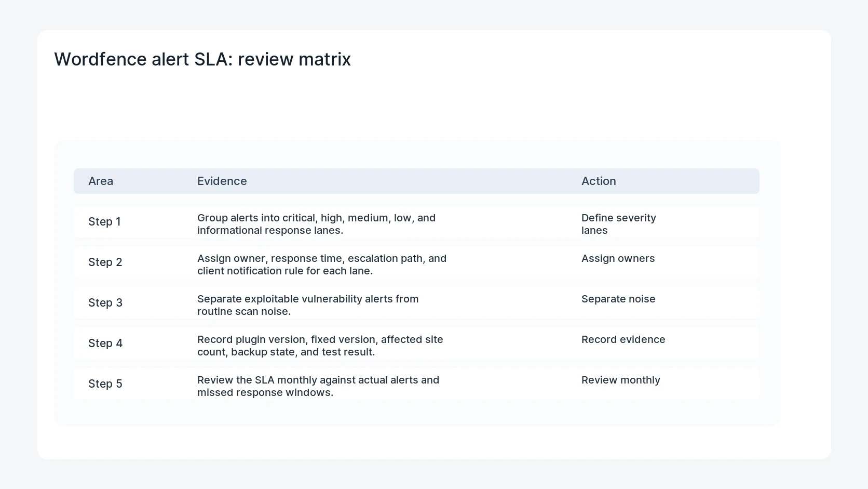Click the page title Wordfence alert SLA
868x489 pixels.
(202, 59)
